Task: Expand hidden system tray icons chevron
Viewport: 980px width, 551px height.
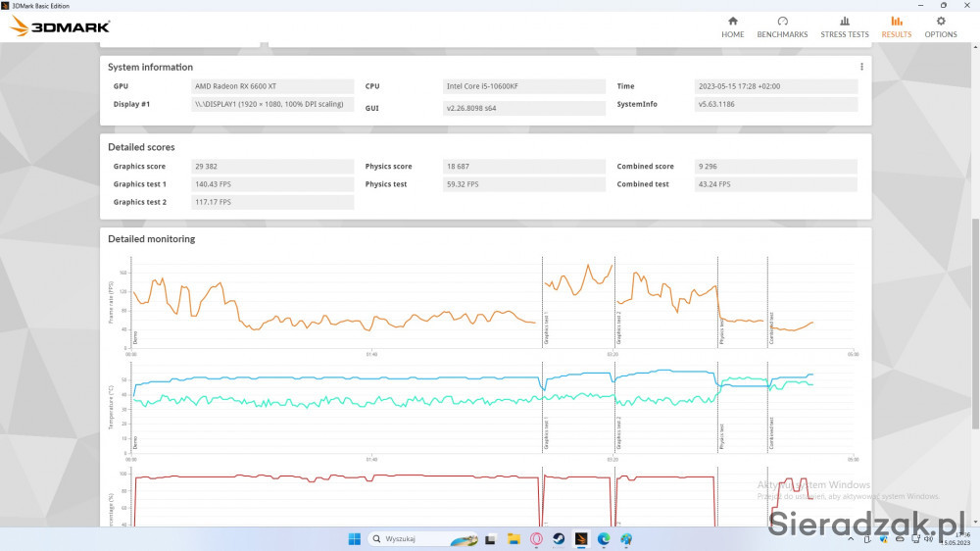Action: tap(851, 539)
